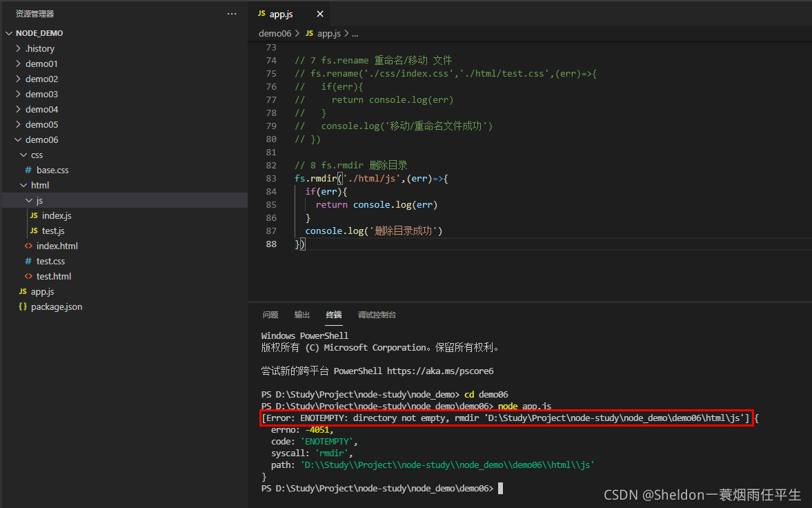Click the '// 8 fs.rmdir 删除目录' comment
Image resolution: width=812 pixels, height=508 pixels.
(351, 166)
